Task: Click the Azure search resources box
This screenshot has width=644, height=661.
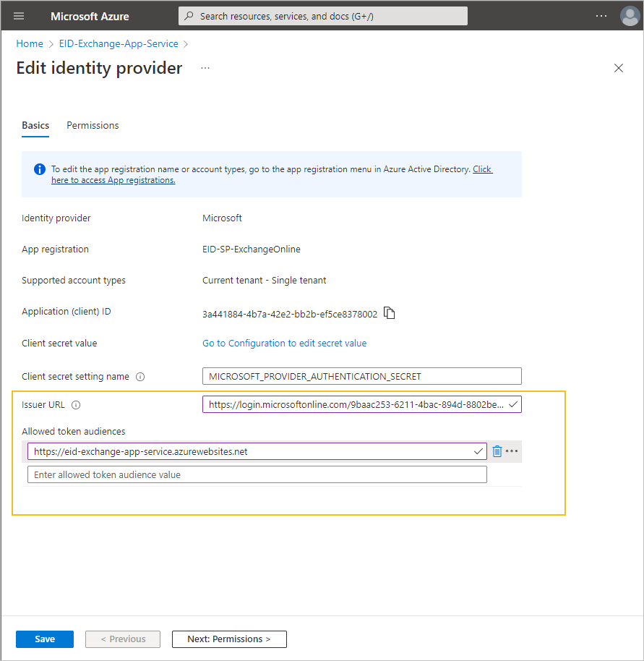Action: (x=322, y=16)
